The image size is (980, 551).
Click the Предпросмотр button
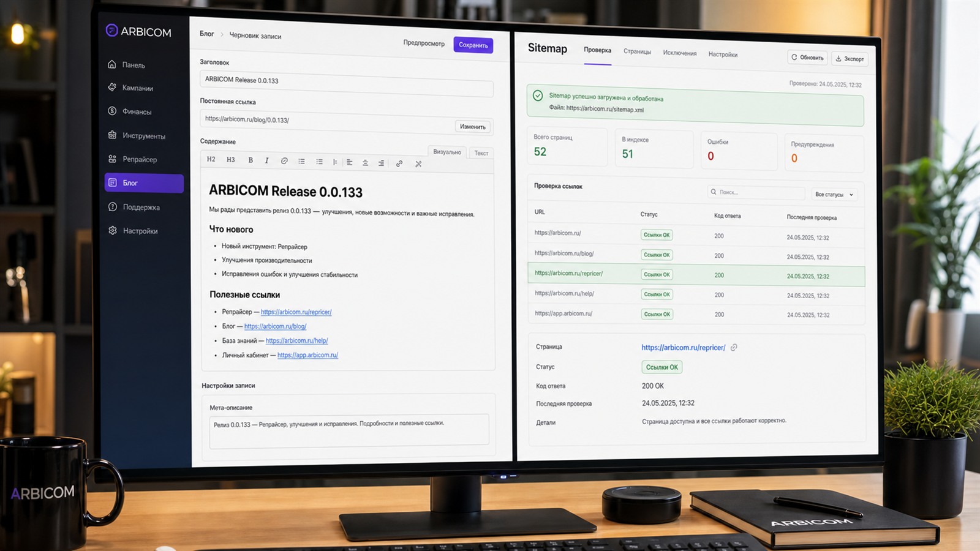[x=424, y=43]
